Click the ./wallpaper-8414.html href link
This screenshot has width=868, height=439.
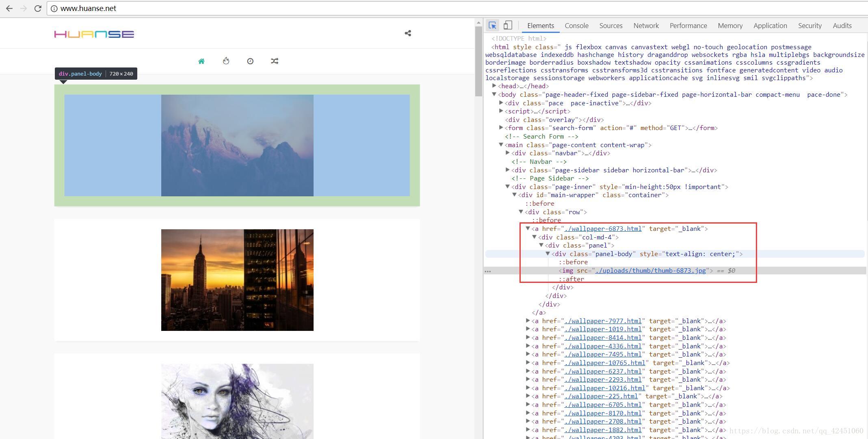click(603, 338)
